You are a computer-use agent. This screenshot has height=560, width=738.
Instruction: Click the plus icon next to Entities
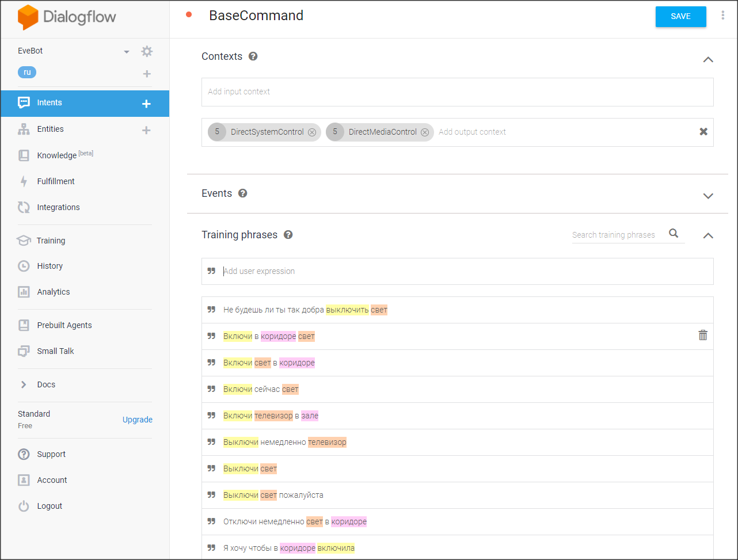(146, 130)
